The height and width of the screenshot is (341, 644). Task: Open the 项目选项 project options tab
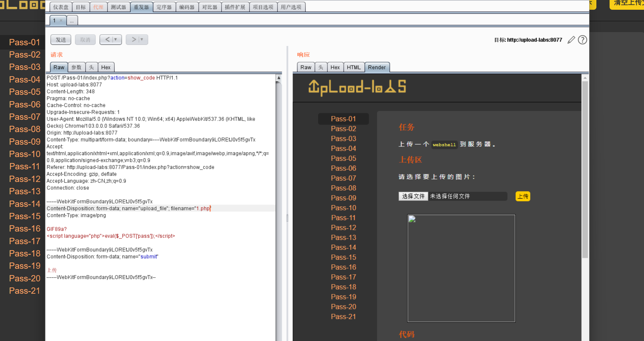263,7
